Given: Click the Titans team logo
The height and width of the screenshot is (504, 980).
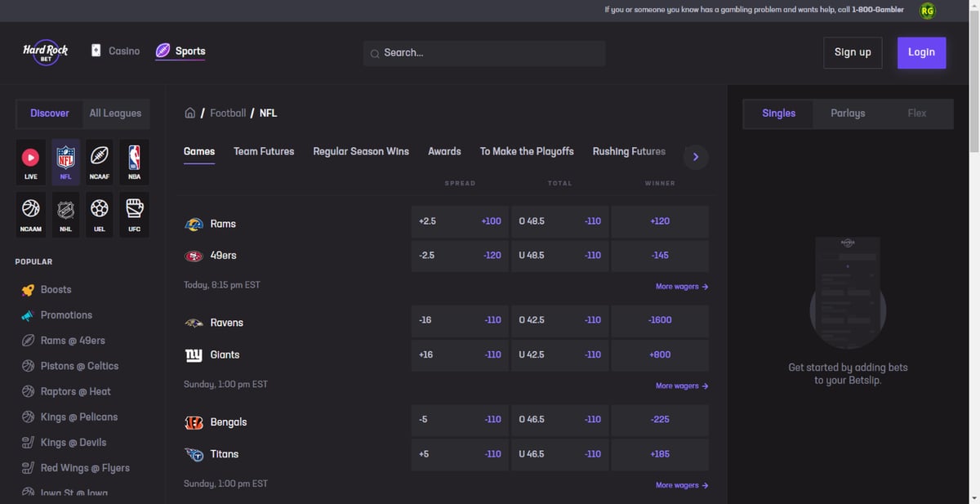Looking at the screenshot, I should point(194,454).
